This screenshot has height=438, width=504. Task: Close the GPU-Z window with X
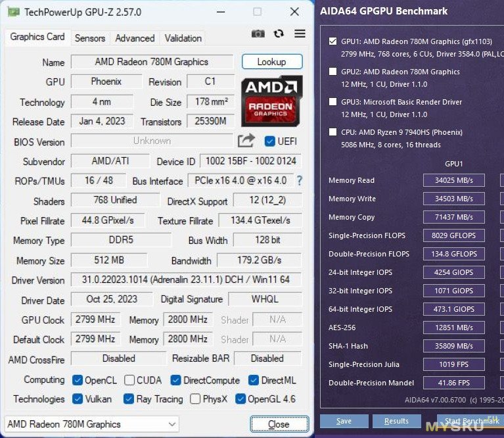[294, 12]
